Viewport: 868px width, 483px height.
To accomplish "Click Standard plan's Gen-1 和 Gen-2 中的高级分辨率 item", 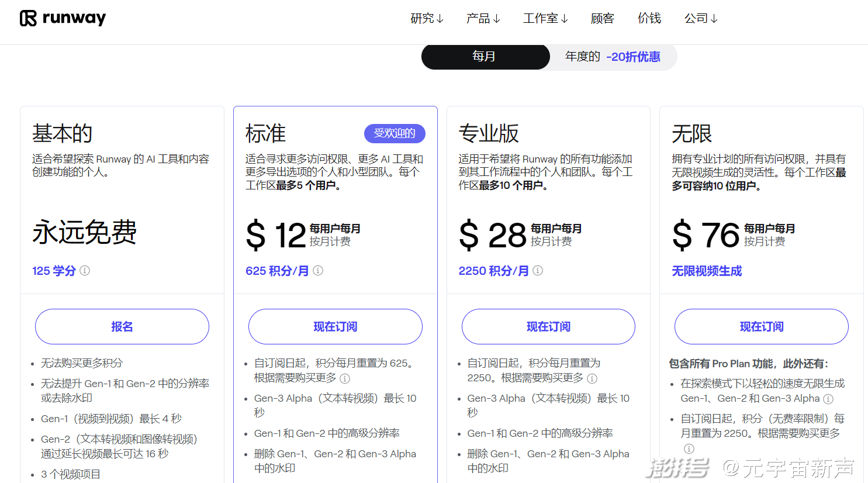I will [x=327, y=433].
